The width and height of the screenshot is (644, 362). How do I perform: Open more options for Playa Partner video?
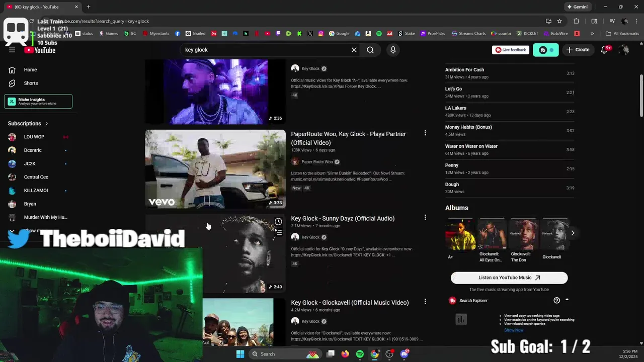click(x=425, y=133)
